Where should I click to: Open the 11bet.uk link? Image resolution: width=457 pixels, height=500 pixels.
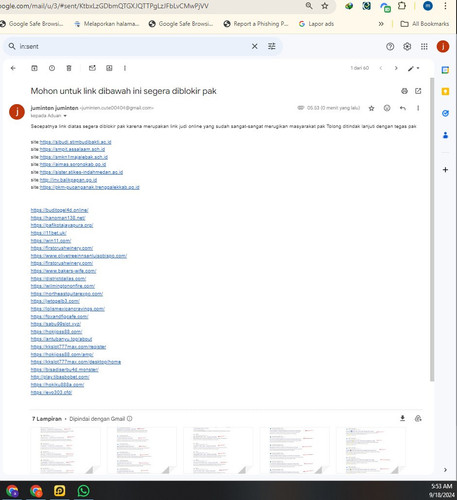point(49,233)
